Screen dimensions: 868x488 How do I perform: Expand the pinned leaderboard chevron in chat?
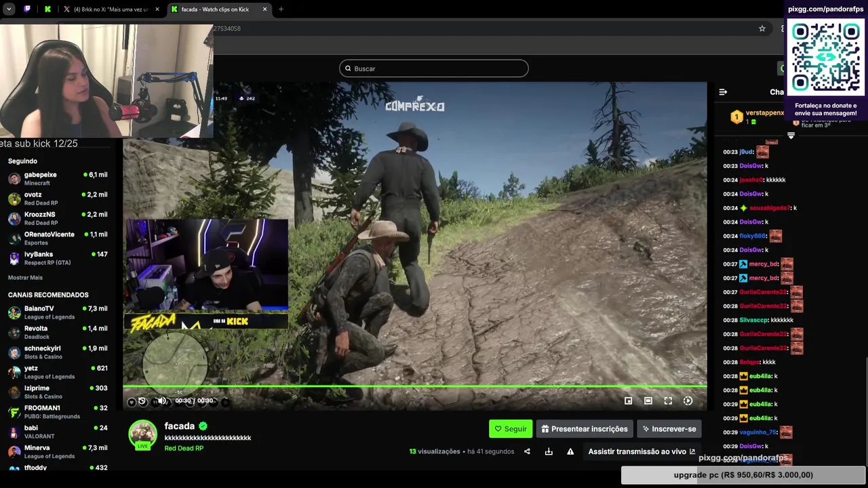pyautogui.click(x=791, y=136)
